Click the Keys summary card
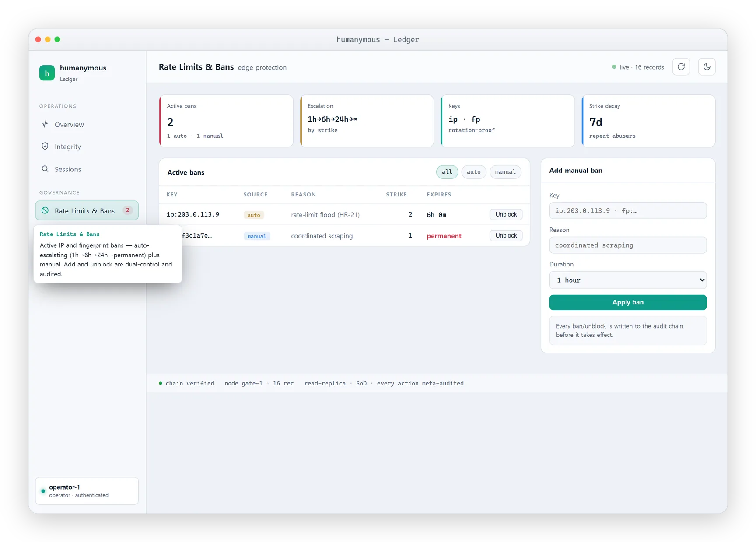This screenshot has width=756, height=542. (x=508, y=121)
